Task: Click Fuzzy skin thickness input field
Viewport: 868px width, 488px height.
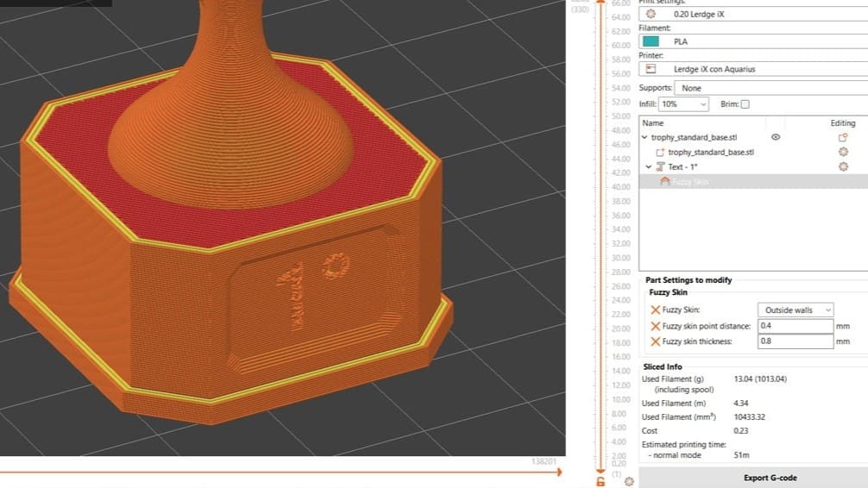Action: (x=795, y=341)
